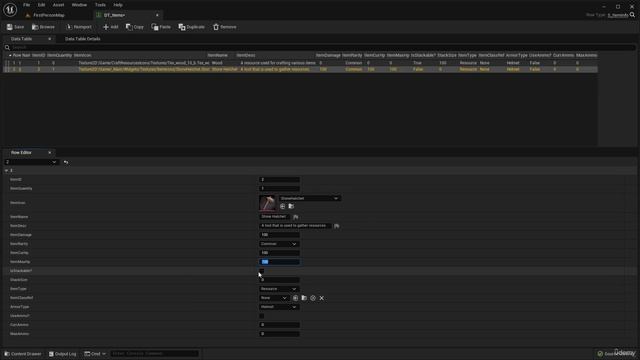Click the ItemID value field

pos(279,180)
